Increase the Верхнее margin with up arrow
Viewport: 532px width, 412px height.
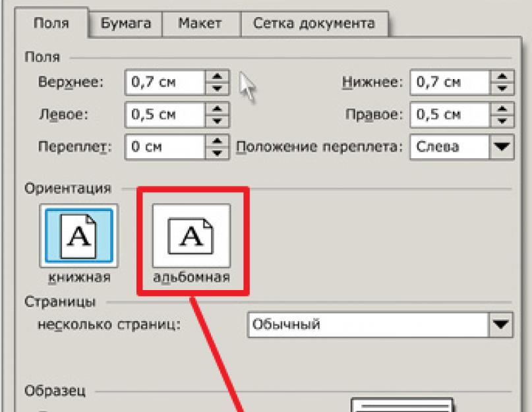[218, 76]
